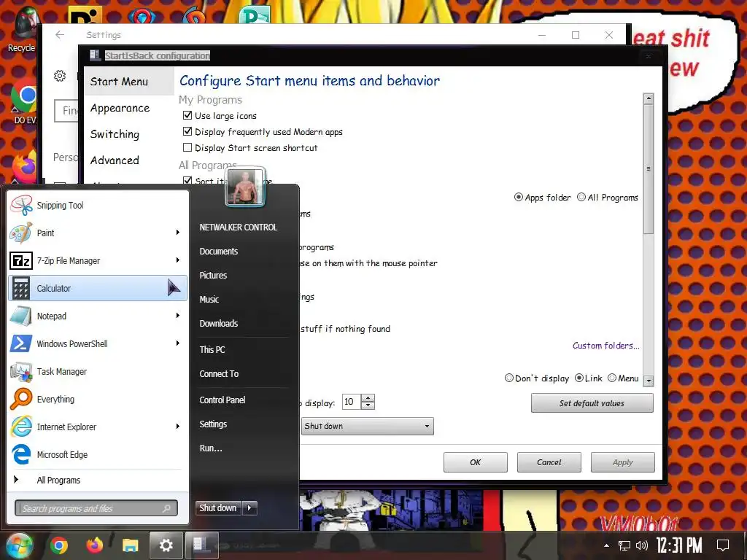Switch to the Appearance tab
Viewport: 747px width, 560px height.
[x=120, y=108]
